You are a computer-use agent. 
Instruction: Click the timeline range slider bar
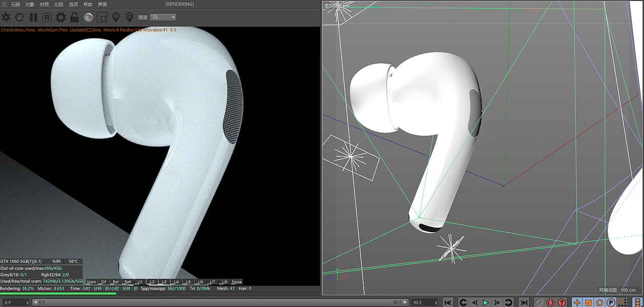coord(221,302)
